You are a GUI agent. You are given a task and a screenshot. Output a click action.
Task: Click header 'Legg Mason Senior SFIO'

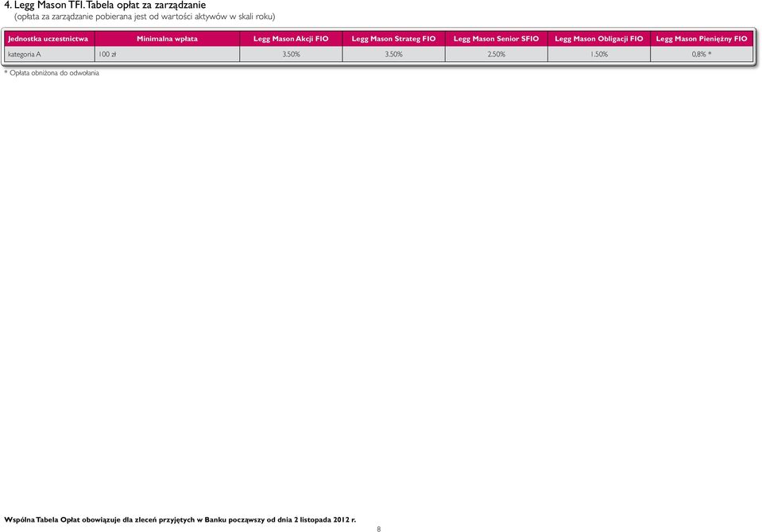pos(496,39)
